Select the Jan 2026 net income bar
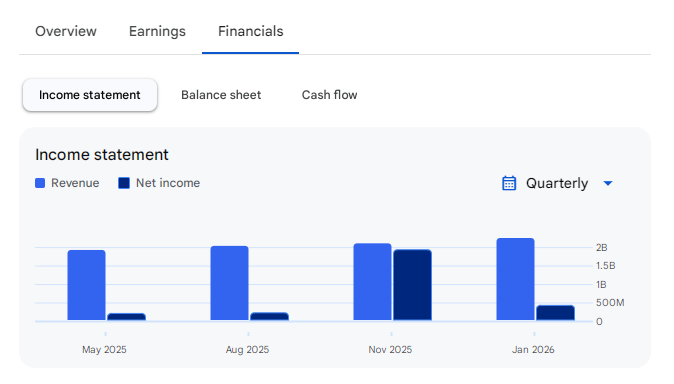Image resolution: width=674 pixels, height=384 pixels. point(555,313)
